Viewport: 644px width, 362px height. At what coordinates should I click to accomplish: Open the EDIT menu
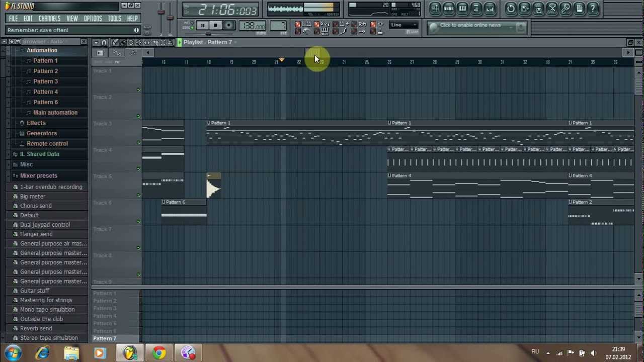[28, 19]
